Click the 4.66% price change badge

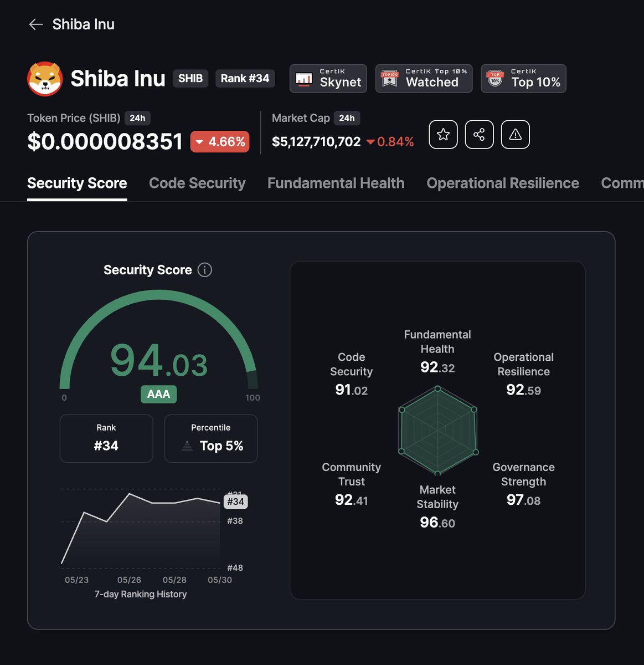[x=220, y=142]
